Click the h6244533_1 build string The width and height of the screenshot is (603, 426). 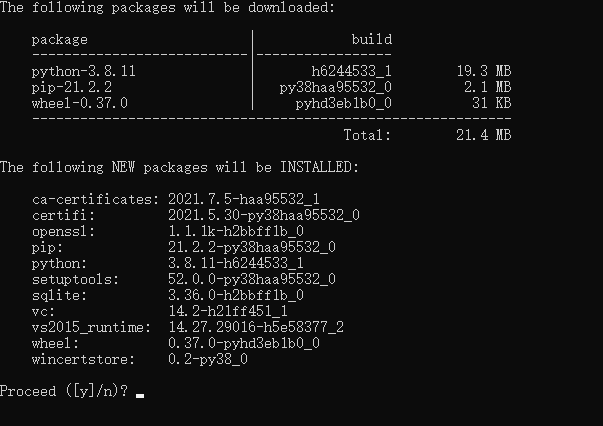[x=351, y=71]
